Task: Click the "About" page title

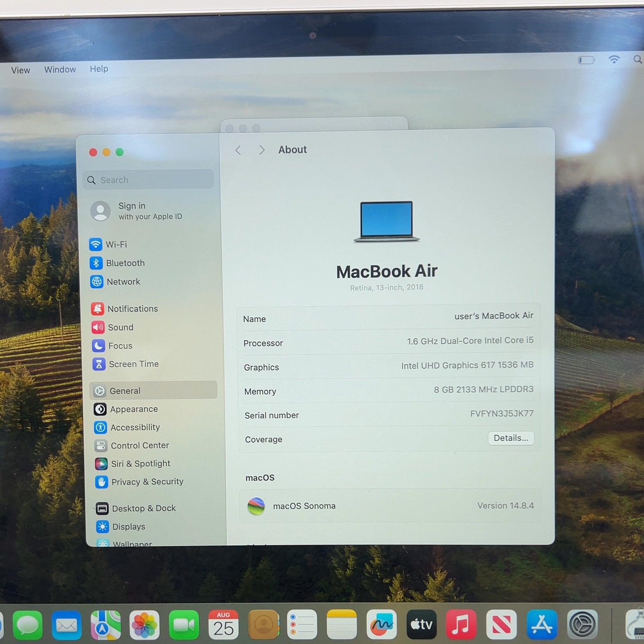Action: [x=292, y=149]
